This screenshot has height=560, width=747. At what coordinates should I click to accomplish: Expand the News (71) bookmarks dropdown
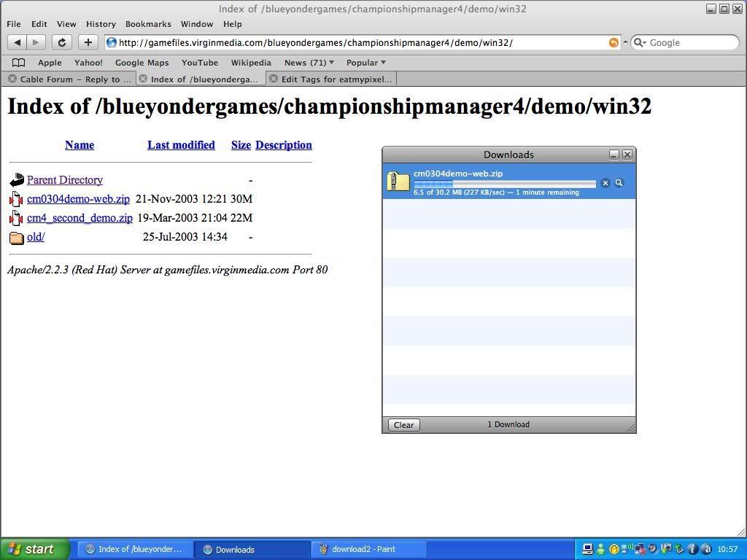[309, 63]
